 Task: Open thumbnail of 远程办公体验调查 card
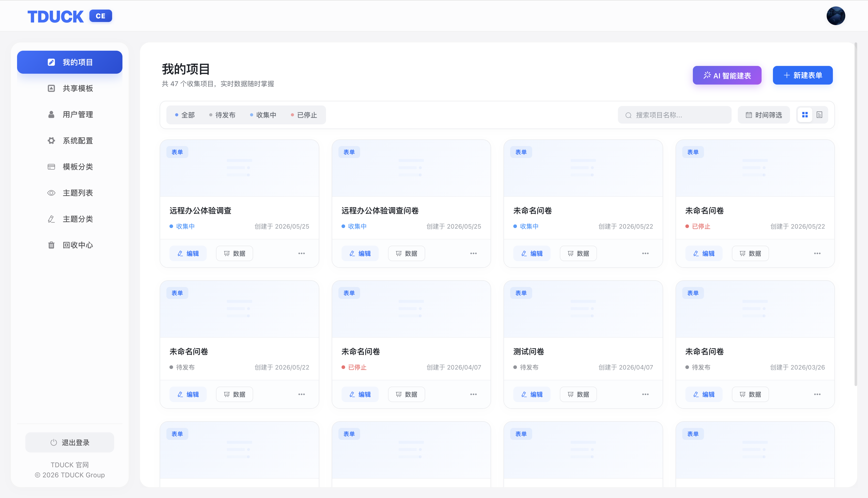pos(239,168)
